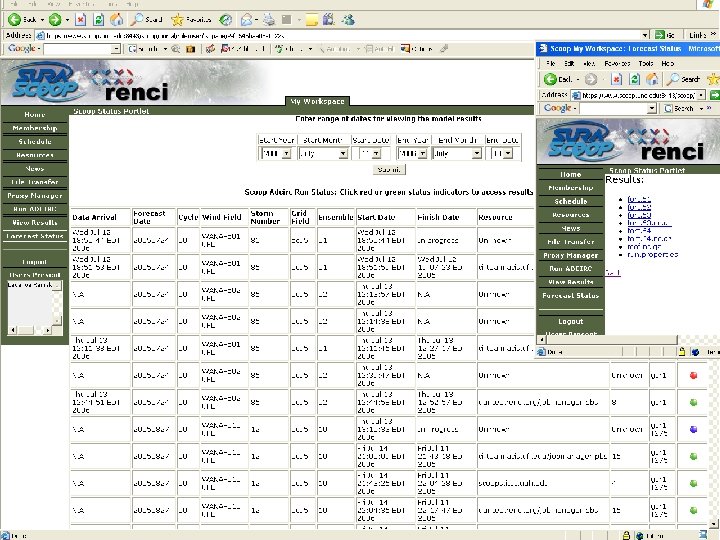This screenshot has height=540, width=720.
Task: Click Stop icon in Forecast Status popup window
Action: point(616,79)
